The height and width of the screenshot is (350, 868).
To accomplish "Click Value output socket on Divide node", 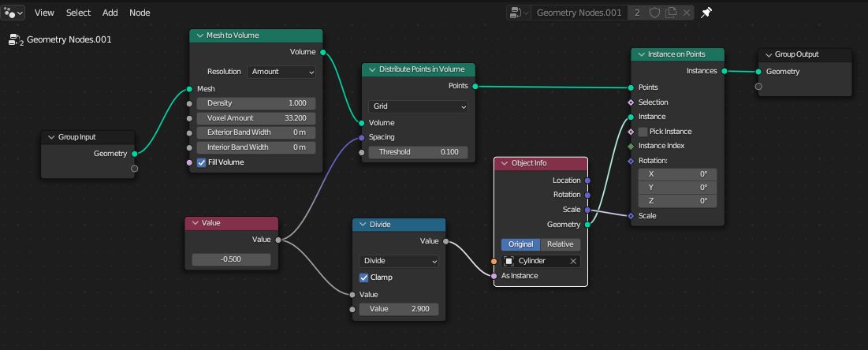I will [445, 241].
